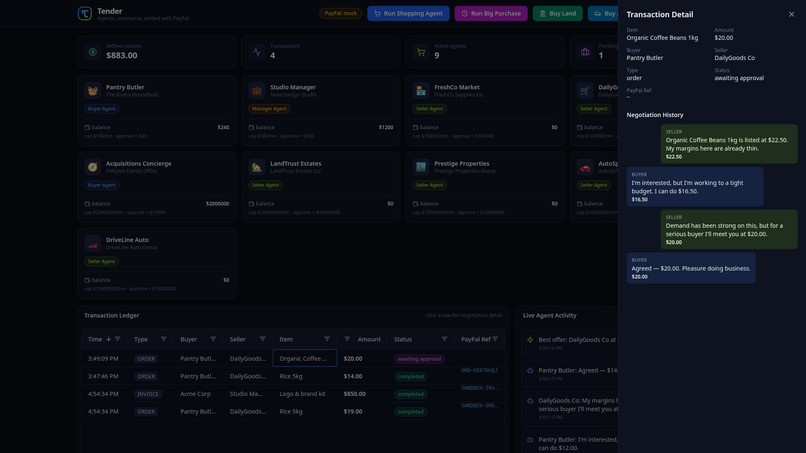Click the awaiting approval status badge
806x453 pixels.
point(419,359)
